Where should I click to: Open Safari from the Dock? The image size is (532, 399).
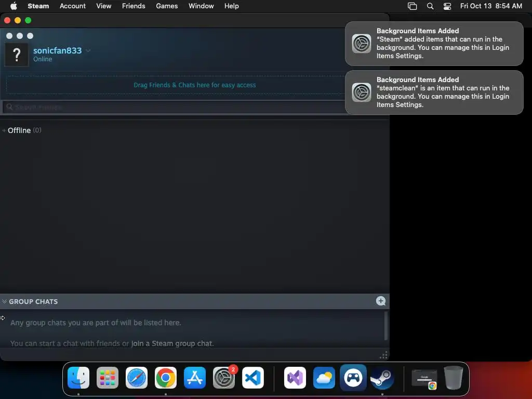click(137, 378)
